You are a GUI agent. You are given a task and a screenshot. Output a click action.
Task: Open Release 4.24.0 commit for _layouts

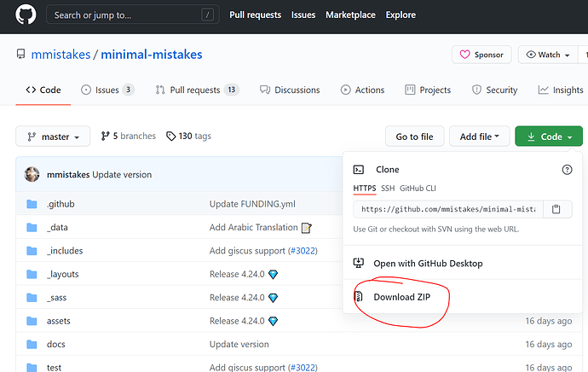pyautogui.click(x=237, y=274)
